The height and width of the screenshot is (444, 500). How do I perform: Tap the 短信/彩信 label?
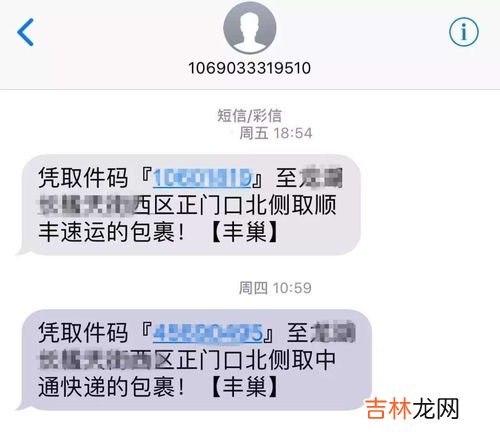tap(250, 116)
